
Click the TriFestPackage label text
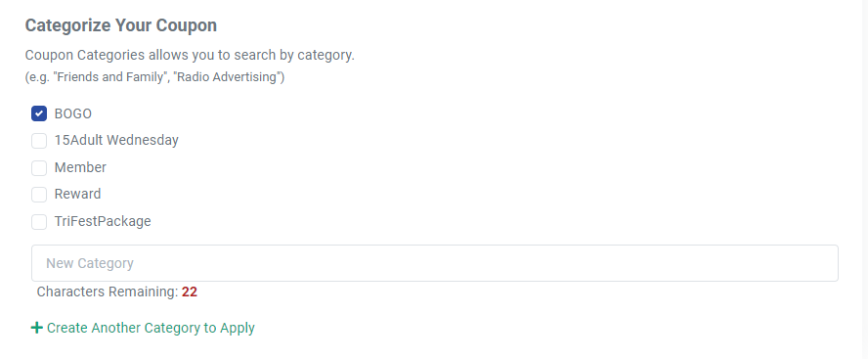pyautogui.click(x=103, y=222)
